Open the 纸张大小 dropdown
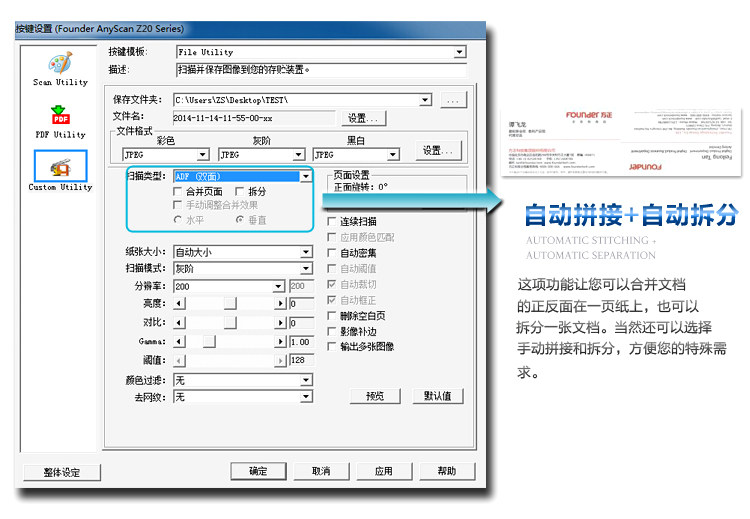750x519 pixels. [306, 252]
